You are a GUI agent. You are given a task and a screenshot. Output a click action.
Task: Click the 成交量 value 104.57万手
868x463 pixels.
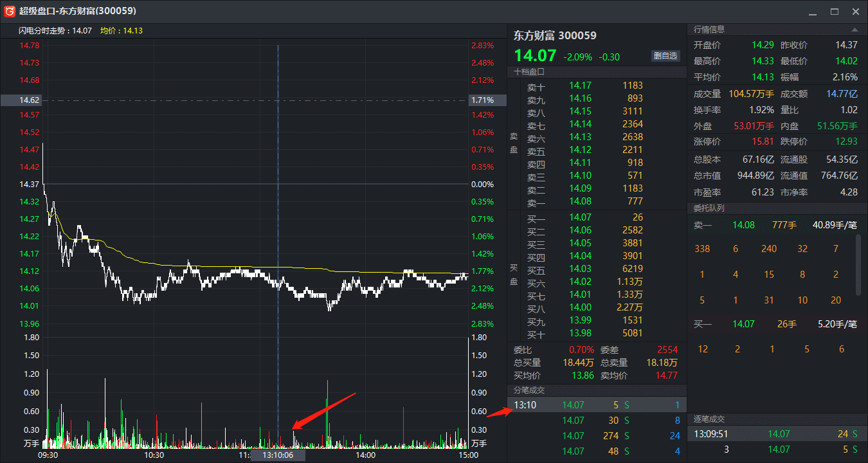[x=751, y=94]
